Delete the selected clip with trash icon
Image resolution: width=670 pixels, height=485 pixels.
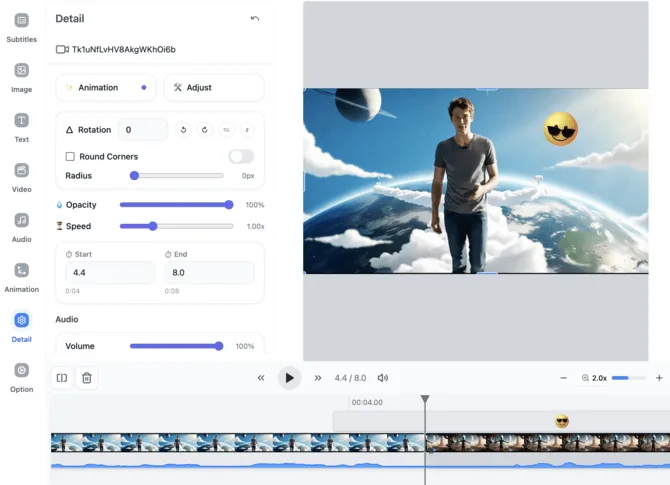(87, 378)
